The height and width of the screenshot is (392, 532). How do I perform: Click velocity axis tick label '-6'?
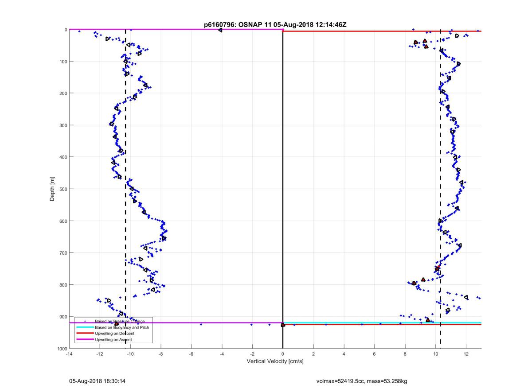(191, 354)
